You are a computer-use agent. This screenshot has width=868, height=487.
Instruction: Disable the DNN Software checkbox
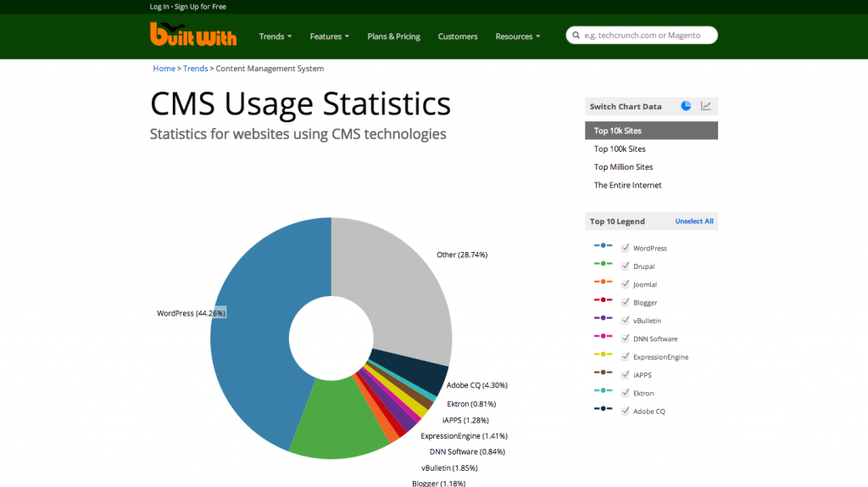coord(625,339)
